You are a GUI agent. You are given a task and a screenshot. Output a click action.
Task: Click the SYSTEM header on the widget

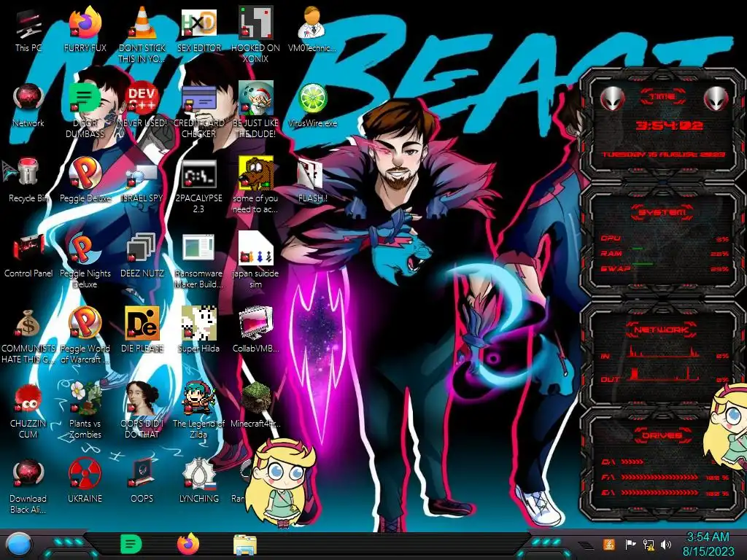662,212
